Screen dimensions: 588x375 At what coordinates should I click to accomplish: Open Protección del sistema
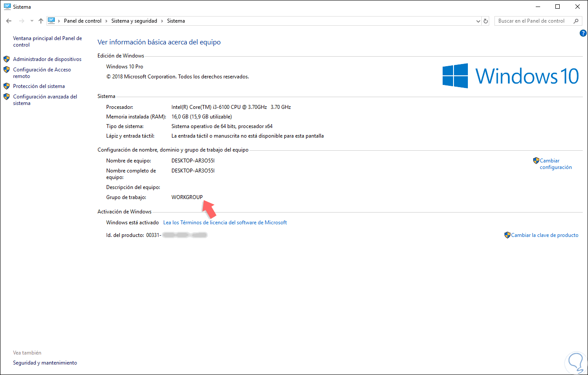[x=39, y=86]
